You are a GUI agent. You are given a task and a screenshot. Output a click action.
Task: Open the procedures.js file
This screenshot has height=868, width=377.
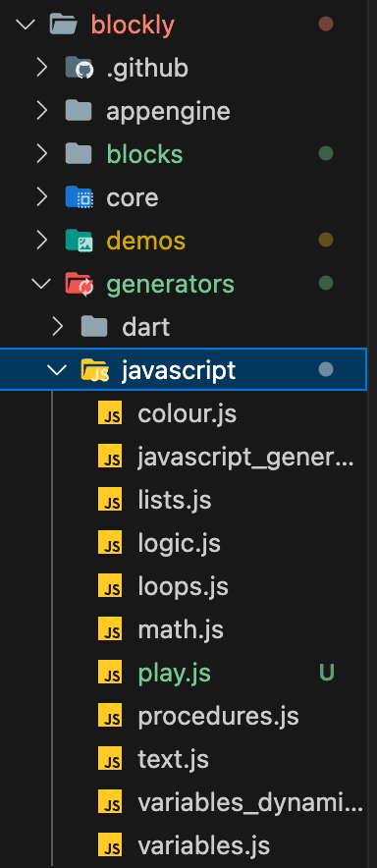(x=219, y=717)
